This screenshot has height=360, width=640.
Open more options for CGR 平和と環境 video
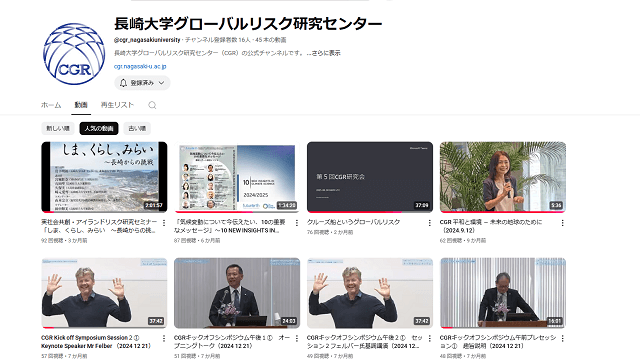pos(562,223)
